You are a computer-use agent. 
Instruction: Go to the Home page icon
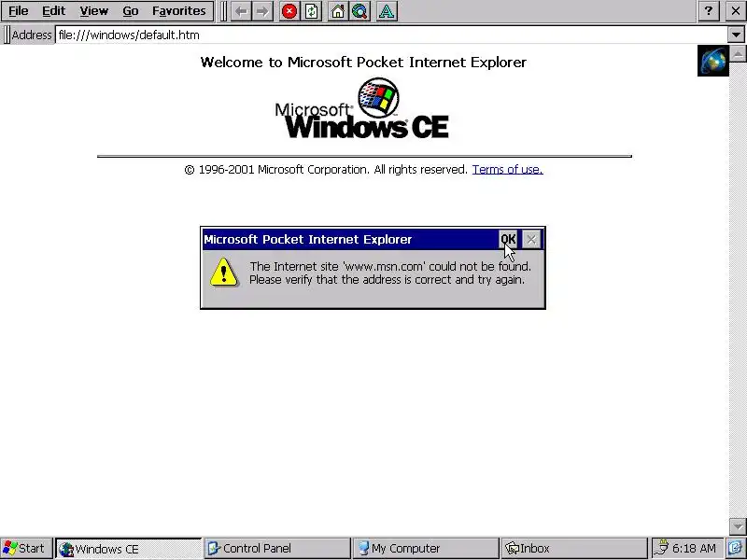click(337, 11)
